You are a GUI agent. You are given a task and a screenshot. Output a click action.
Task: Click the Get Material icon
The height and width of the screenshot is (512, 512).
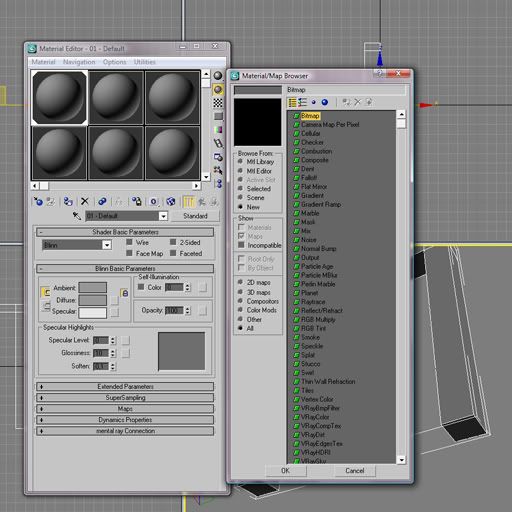(38, 201)
